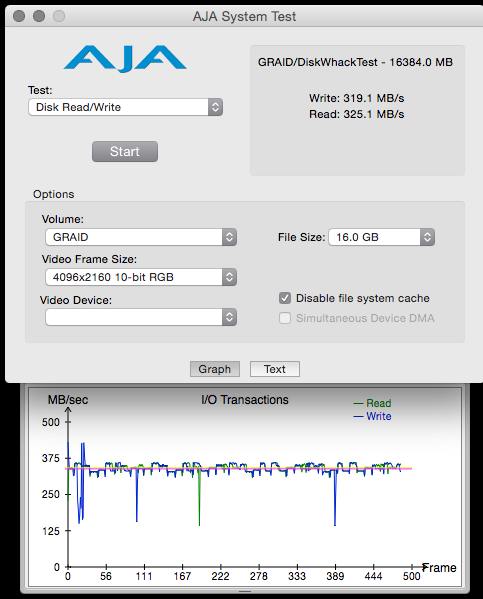Click the Video Frame Size: label

coord(89,259)
